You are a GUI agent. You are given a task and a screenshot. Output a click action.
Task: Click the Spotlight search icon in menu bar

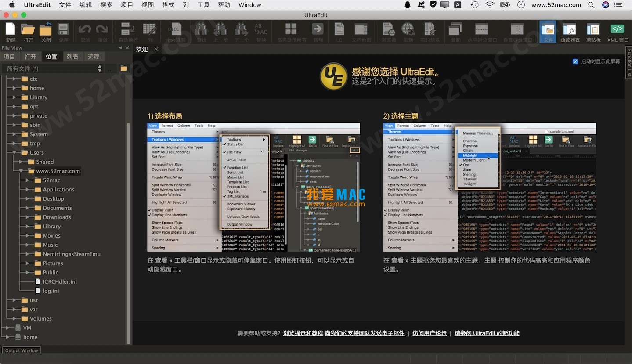point(591,5)
